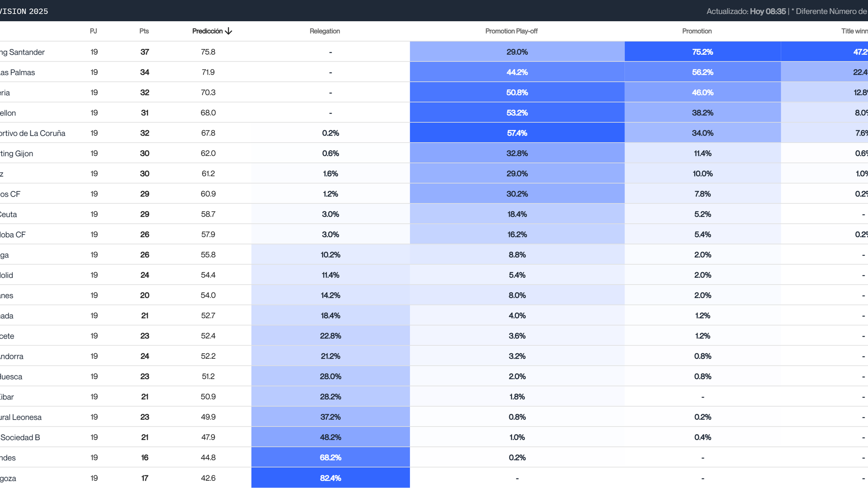Select Sporting Gijon's 62.0 prediction value

point(208,153)
